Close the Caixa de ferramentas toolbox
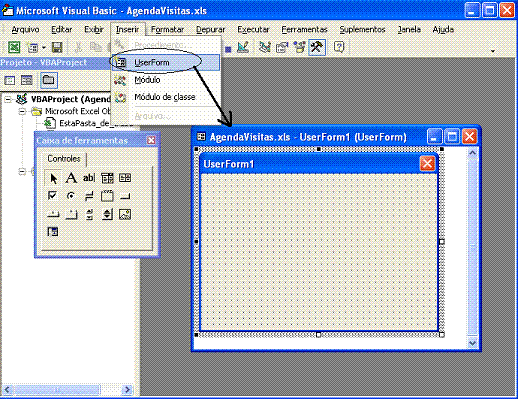Image resolution: width=518 pixels, height=399 pixels. pyautogui.click(x=151, y=140)
